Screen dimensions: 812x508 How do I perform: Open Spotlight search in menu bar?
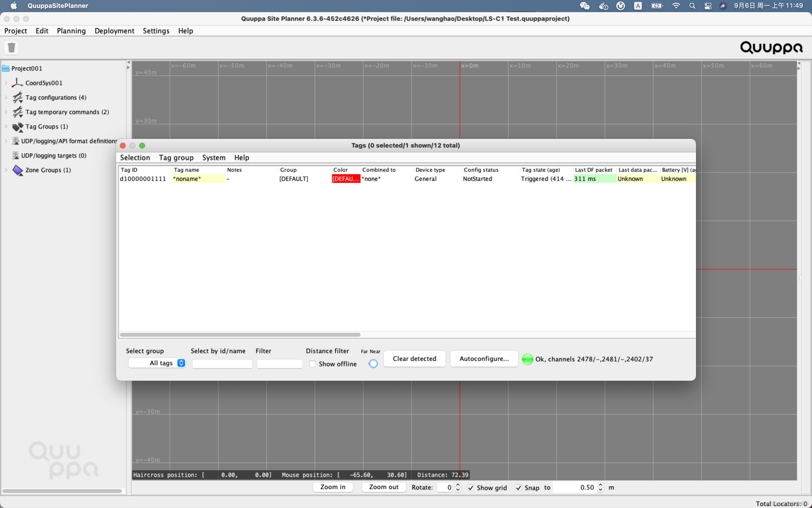point(692,6)
